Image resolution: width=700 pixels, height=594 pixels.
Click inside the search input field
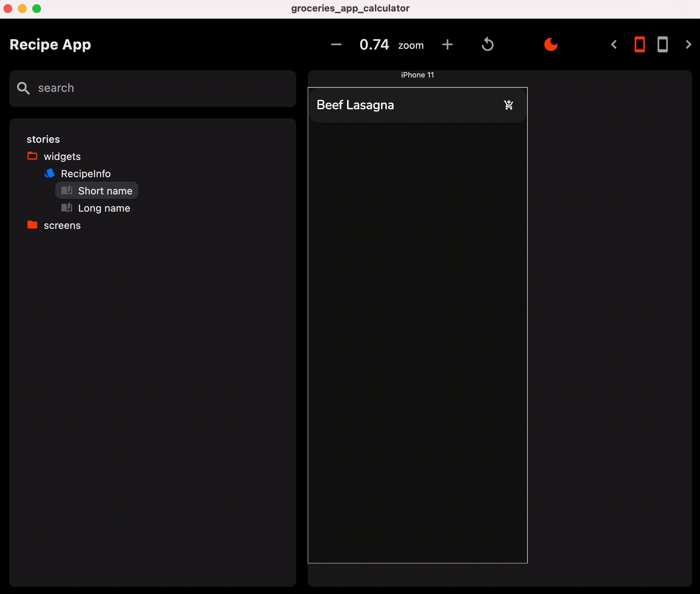[108, 88]
